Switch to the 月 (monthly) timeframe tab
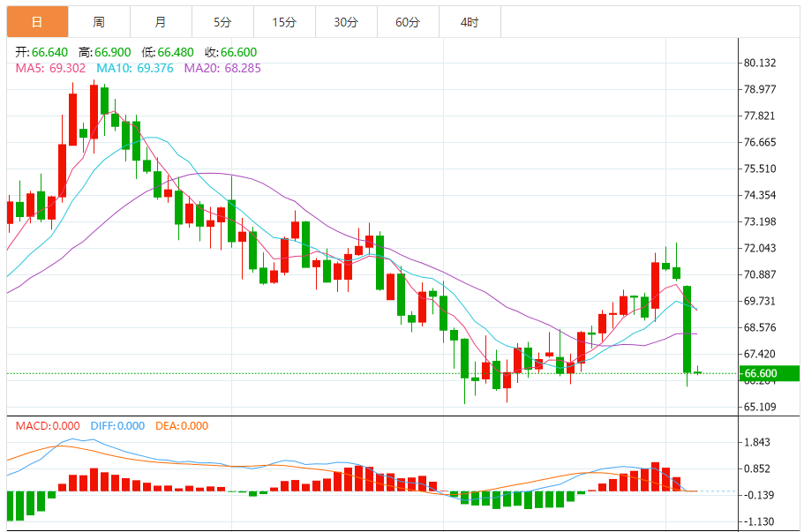 pyautogui.click(x=161, y=20)
